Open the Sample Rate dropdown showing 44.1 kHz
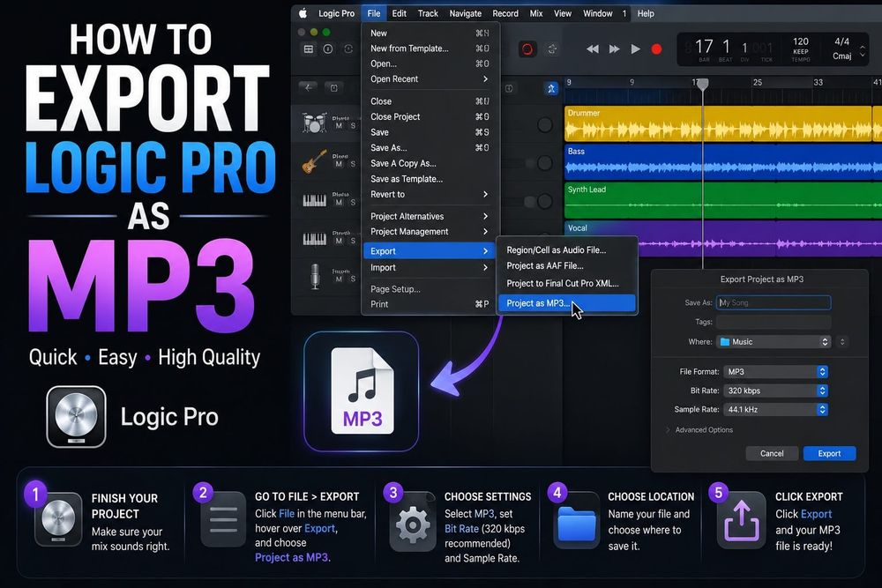 (775, 409)
